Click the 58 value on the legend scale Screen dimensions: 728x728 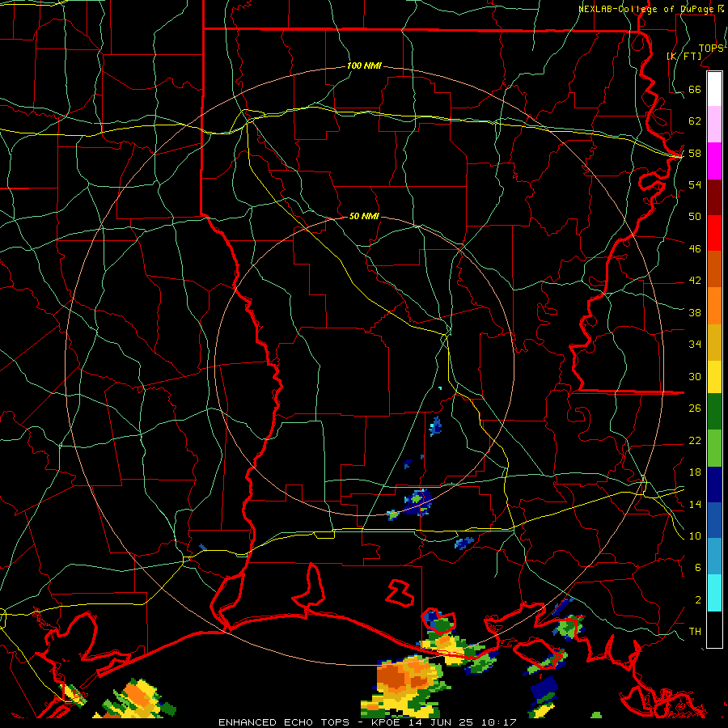click(695, 153)
